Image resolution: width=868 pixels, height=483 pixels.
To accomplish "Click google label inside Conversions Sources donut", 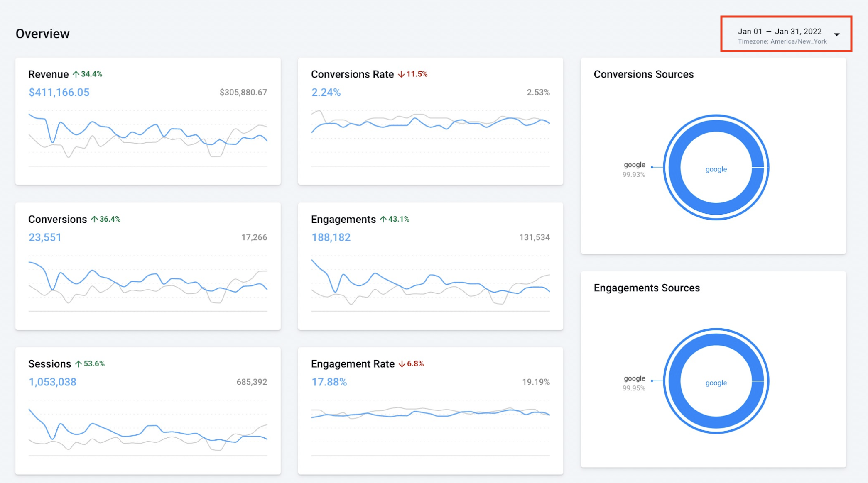I will (x=716, y=169).
